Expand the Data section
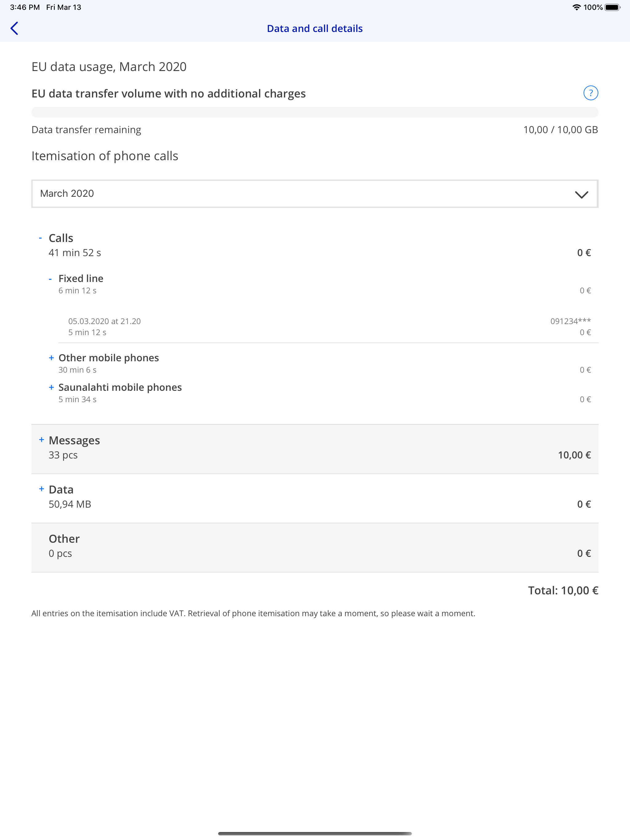Screen dimensions: 630x840 coord(42,489)
